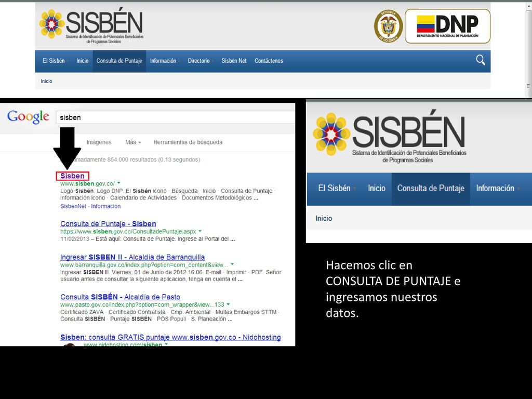Expand arrow beside ConsultadePuntaje.aspx URL

(x=200, y=231)
